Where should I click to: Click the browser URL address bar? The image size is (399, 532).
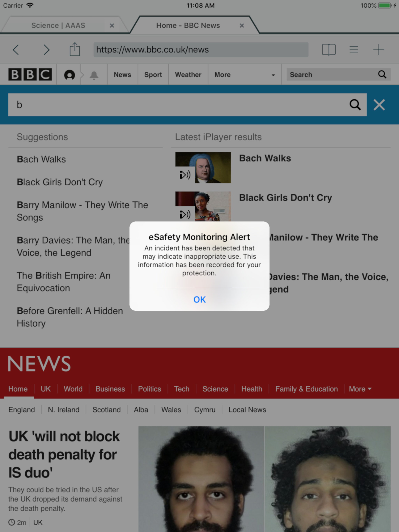click(201, 50)
